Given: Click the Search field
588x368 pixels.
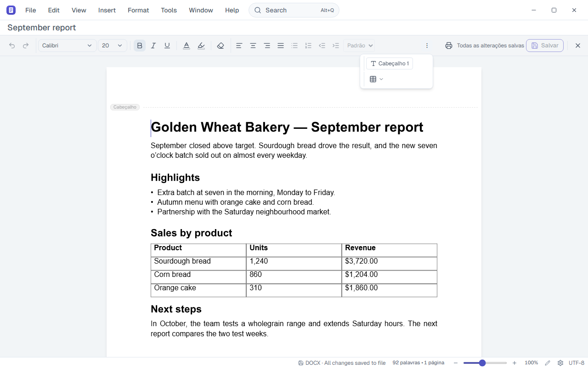Looking at the screenshot, I should pos(294,10).
